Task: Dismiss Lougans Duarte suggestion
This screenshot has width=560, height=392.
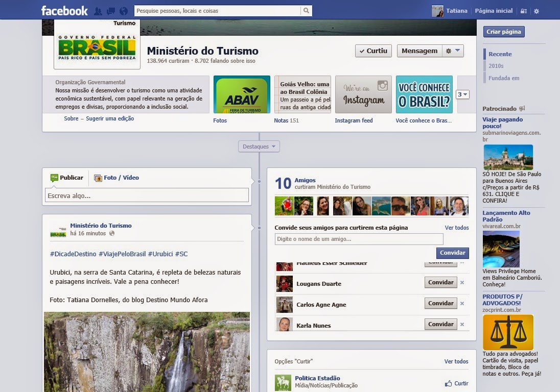Action: (462, 282)
